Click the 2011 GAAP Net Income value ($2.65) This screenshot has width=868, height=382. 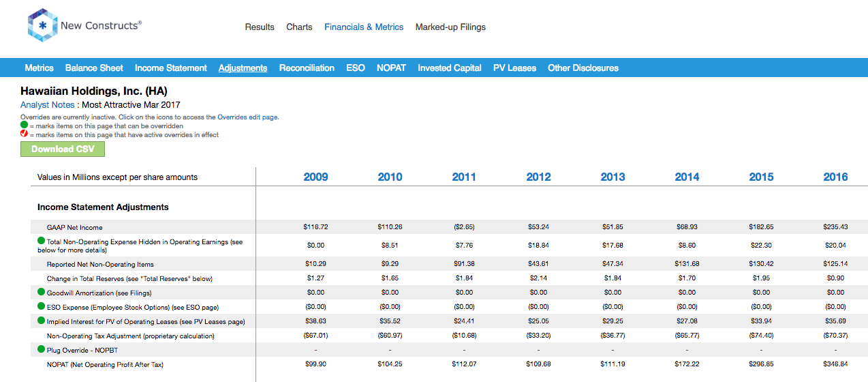(464, 227)
